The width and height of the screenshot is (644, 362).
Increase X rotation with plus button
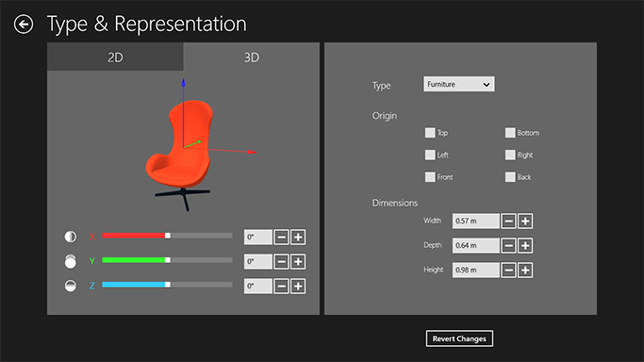coord(298,238)
